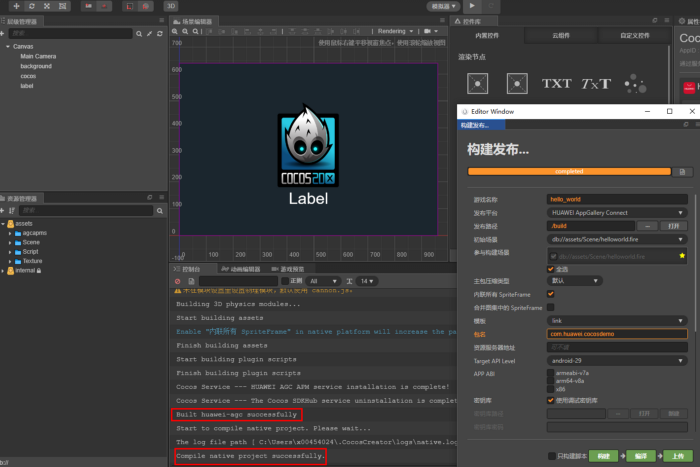Select the move transform tool
The width and height of the screenshot is (700, 467).
[17, 6]
